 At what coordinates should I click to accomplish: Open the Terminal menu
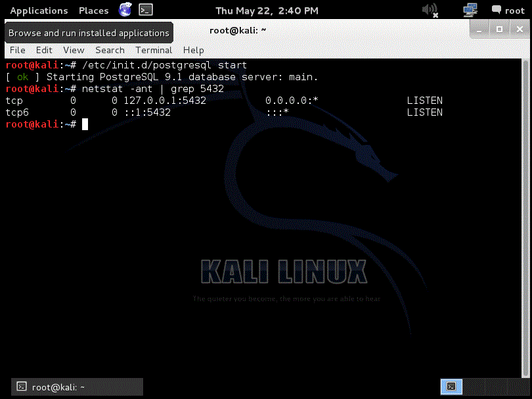[154, 50]
